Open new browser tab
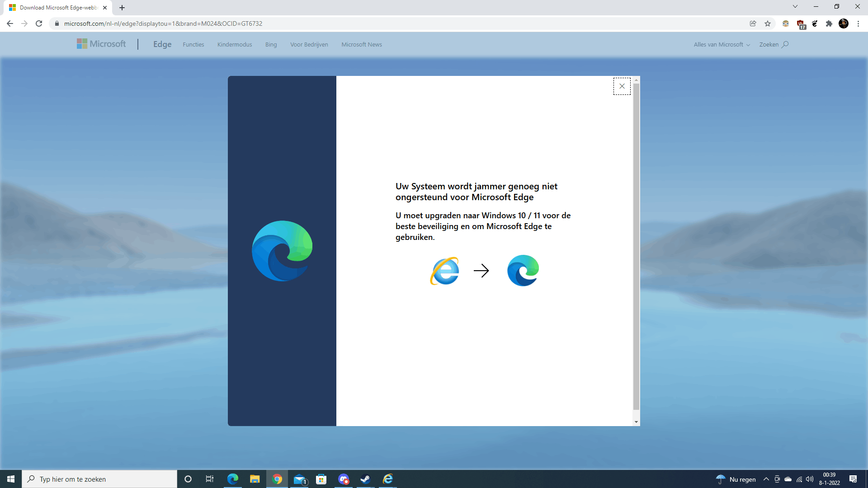This screenshot has height=488, width=868. (x=122, y=8)
